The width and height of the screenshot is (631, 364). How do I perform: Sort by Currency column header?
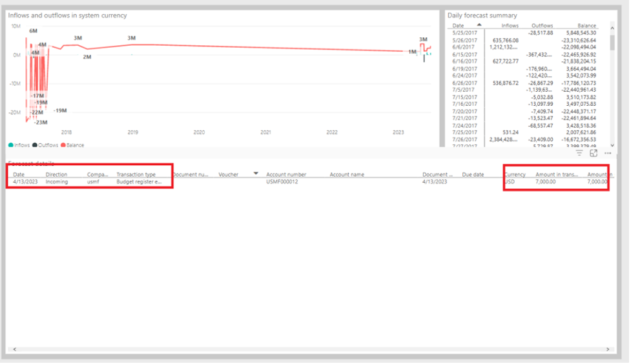515,174
